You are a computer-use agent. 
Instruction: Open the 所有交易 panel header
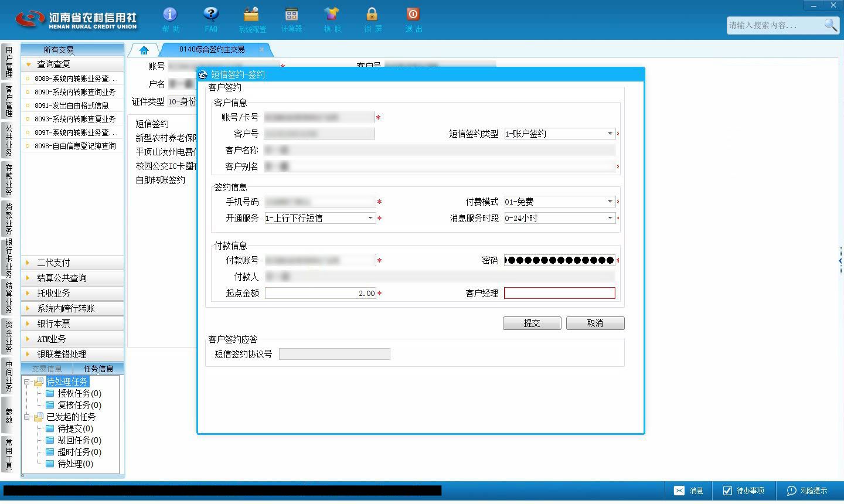[x=73, y=50]
